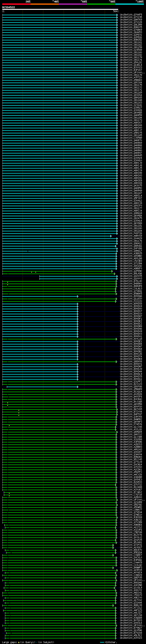Select hit label UniRef100_Q96412
The width and height of the screenshot is (146, 644).
[x=131, y=243]
